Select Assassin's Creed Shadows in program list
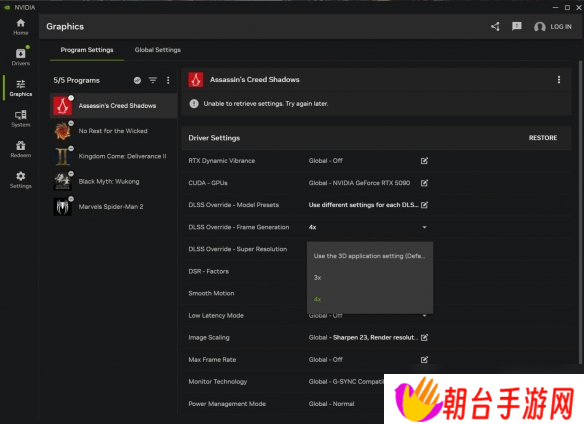The image size is (584, 424). click(x=114, y=106)
